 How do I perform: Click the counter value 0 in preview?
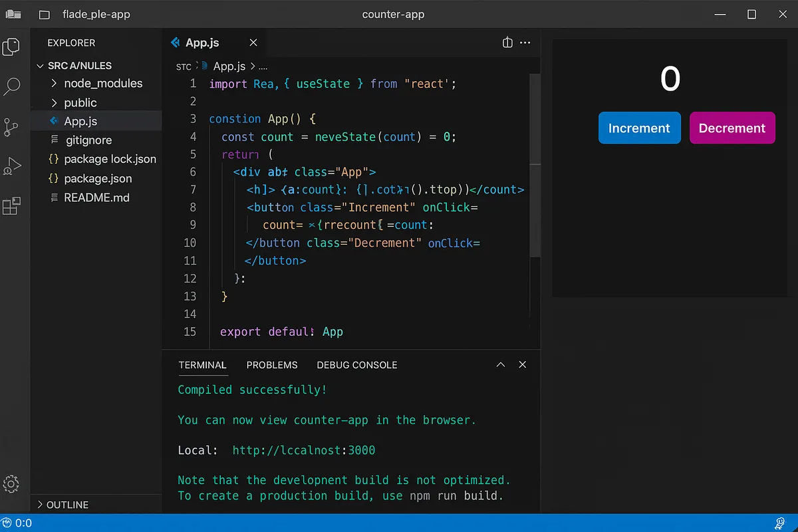[x=670, y=79]
